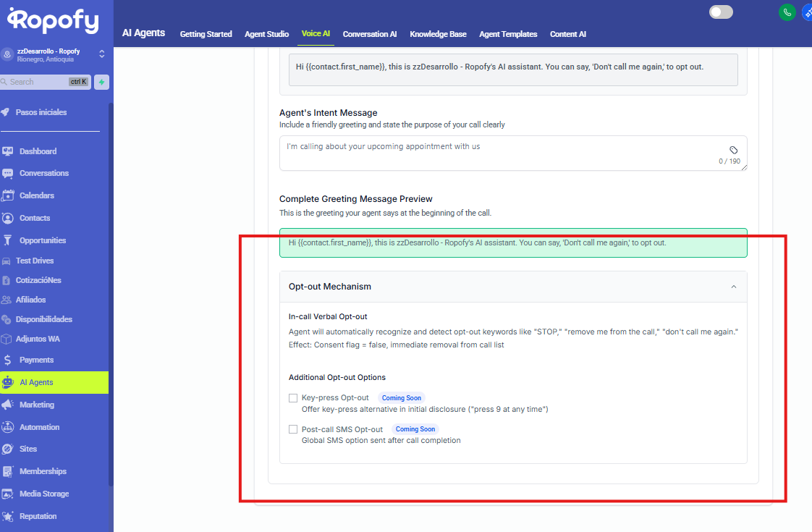Switch to the Agent Templates tab
This screenshot has height=532, width=812.
click(x=508, y=34)
